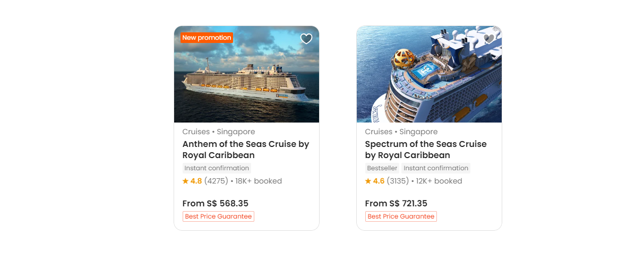
Task: Click the From S$ 568.35 price
Action: click(216, 203)
